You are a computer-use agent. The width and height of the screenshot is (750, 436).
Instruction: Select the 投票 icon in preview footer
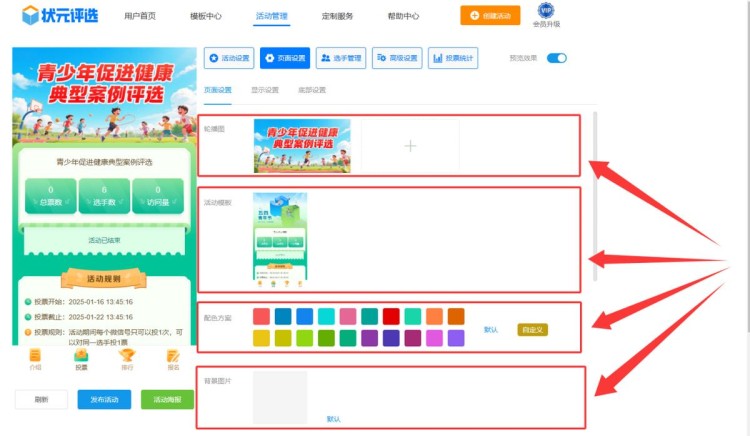[x=81, y=356]
